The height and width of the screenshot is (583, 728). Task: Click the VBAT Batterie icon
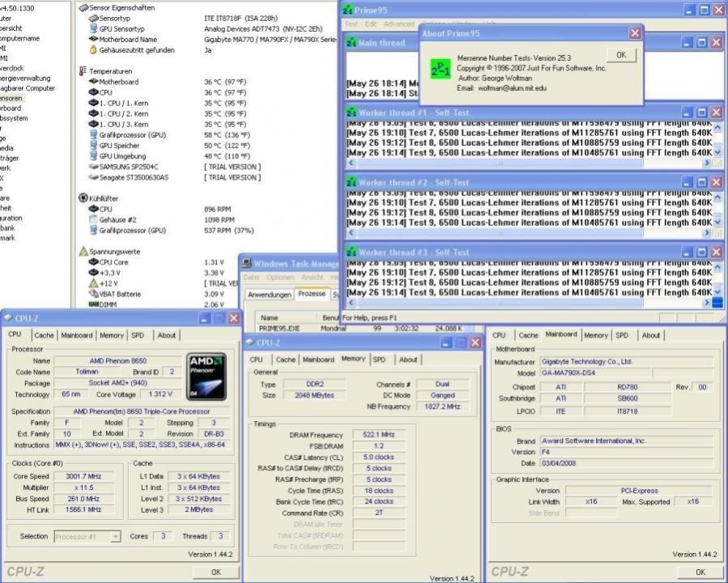click(93, 294)
